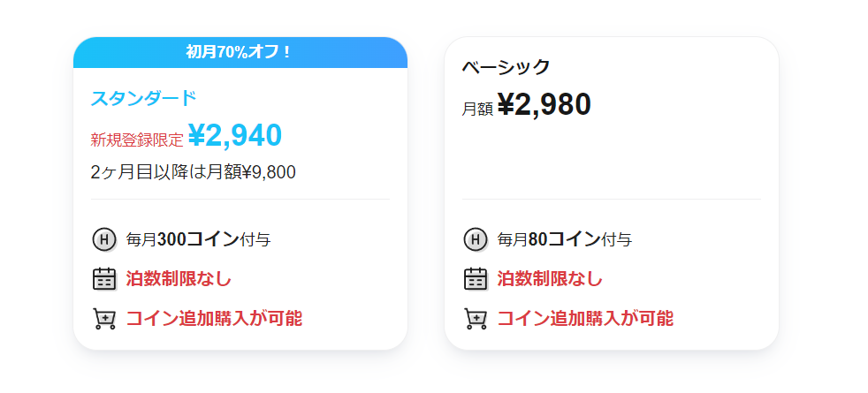Click the ¥2,940 new-signup price
868x393 pixels.
(235, 135)
